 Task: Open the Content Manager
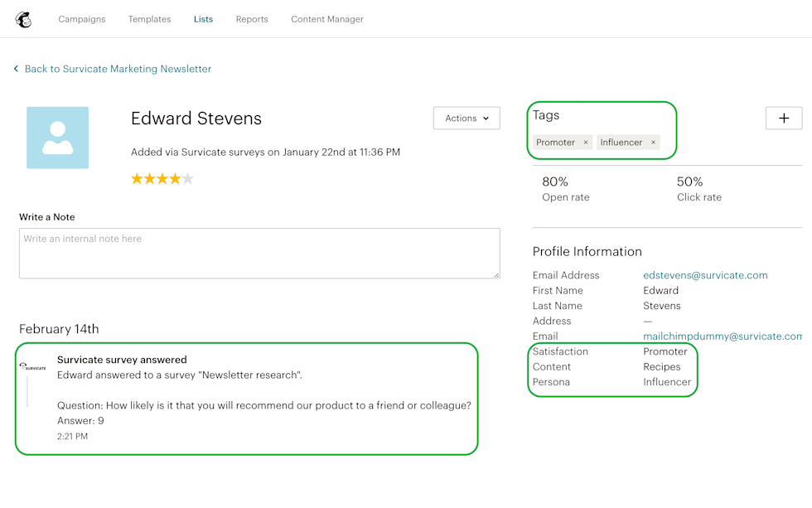[326, 19]
